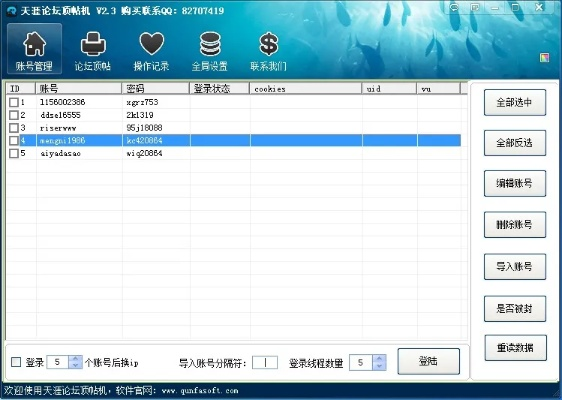Focus the 导入账号分隔符 input field
This screenshot has width=562, height=400.
[x=265, y=363]
